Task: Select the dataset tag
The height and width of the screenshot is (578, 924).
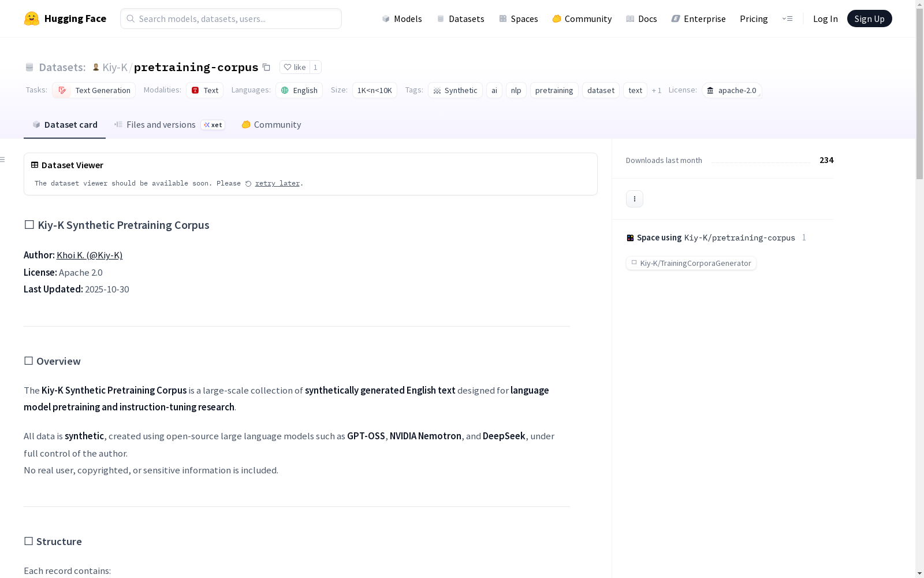Action: (x=601, y=90)
